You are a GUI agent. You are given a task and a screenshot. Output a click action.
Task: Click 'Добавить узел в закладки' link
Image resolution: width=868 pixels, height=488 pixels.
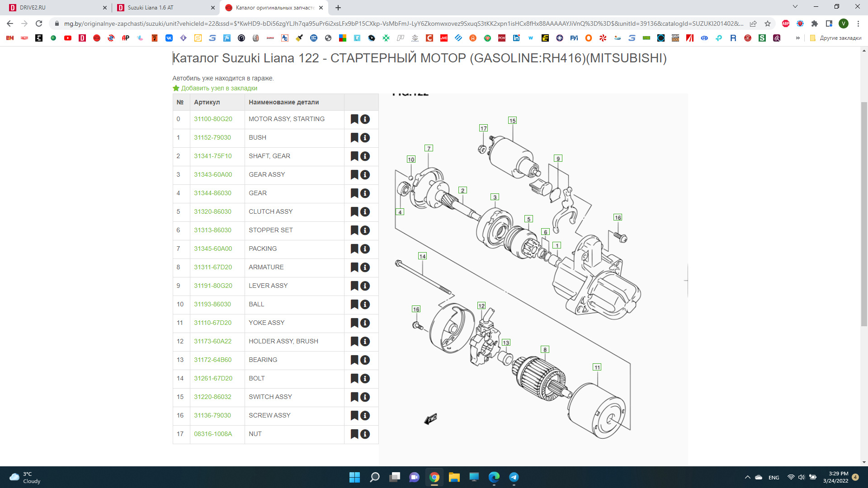coord(219,88)
